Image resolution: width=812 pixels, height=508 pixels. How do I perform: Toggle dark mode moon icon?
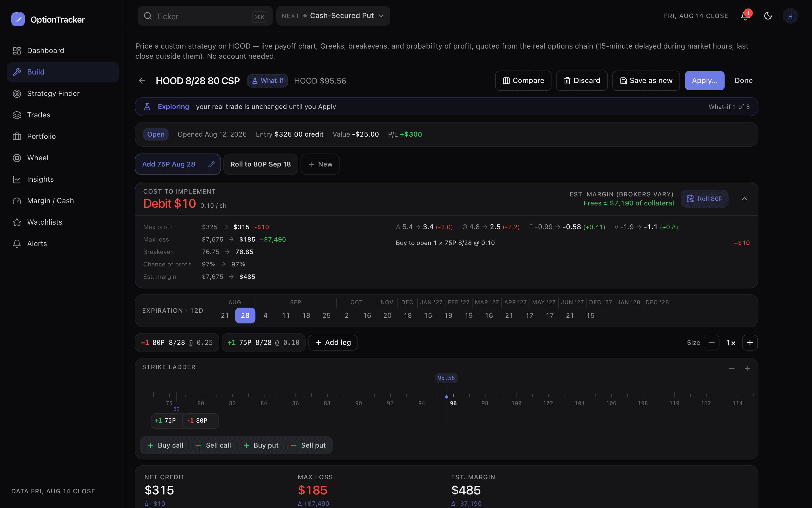(768, 16)
